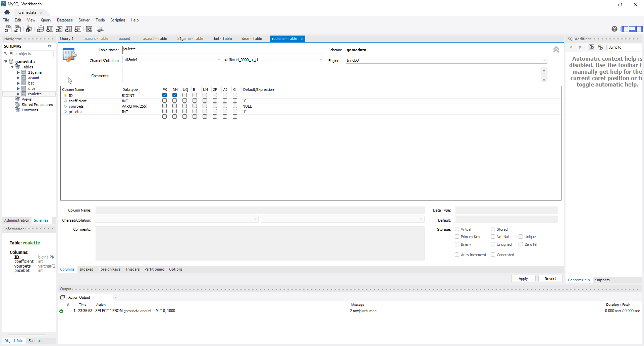644x346 pixels.
Task: Expand the 21game table node
Action: pos(18,72)
